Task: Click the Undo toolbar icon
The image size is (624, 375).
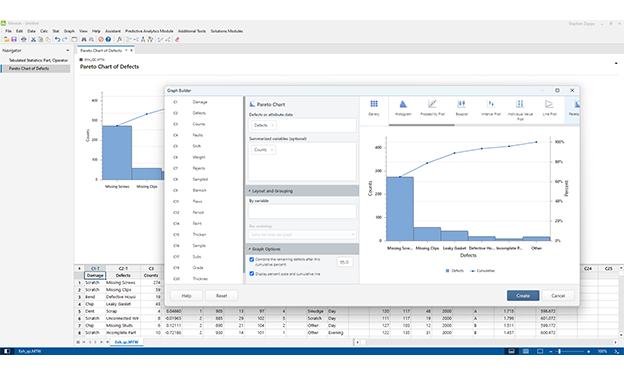Action: (x=57, y=39)
